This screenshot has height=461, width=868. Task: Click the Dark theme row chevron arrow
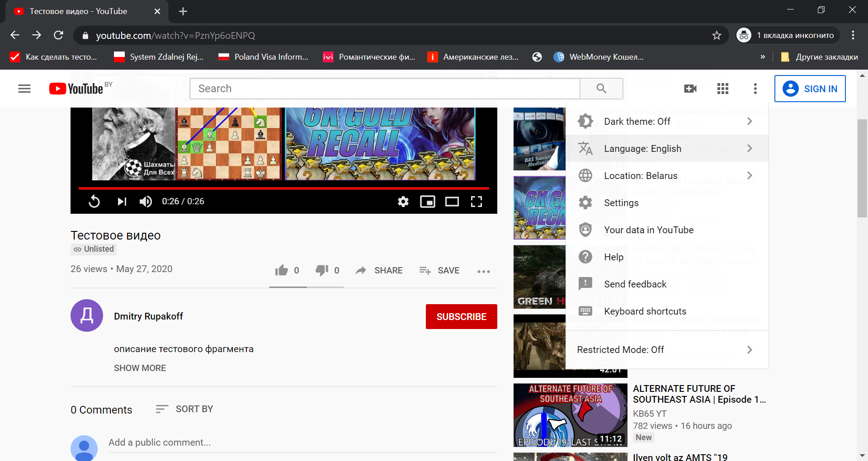(750, 121)
